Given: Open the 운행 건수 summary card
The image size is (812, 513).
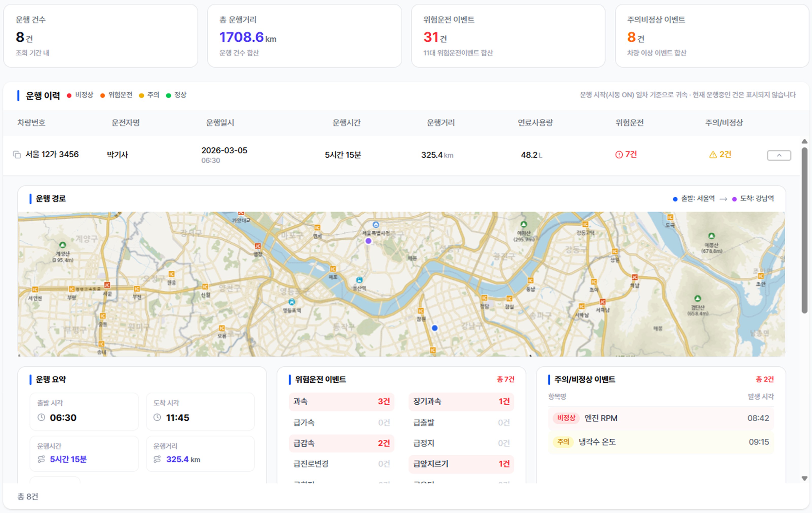Looking at the screenshot, I should (100, 36).
